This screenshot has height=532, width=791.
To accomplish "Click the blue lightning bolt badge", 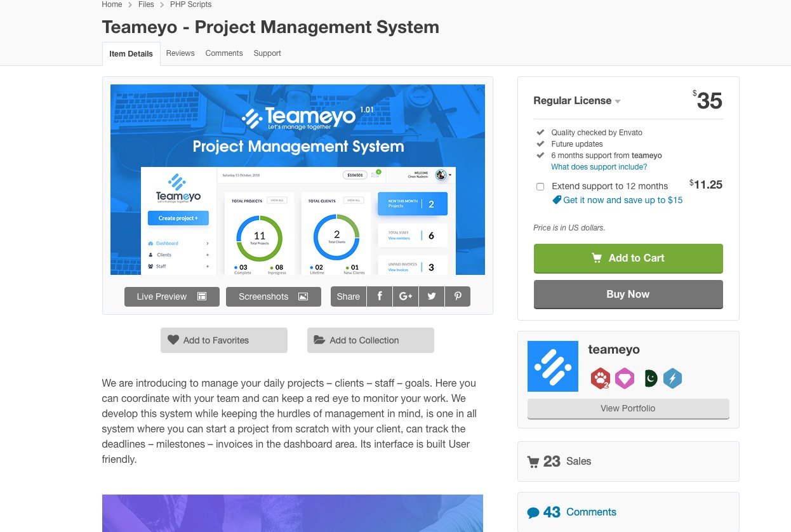I will coord(672,378).
